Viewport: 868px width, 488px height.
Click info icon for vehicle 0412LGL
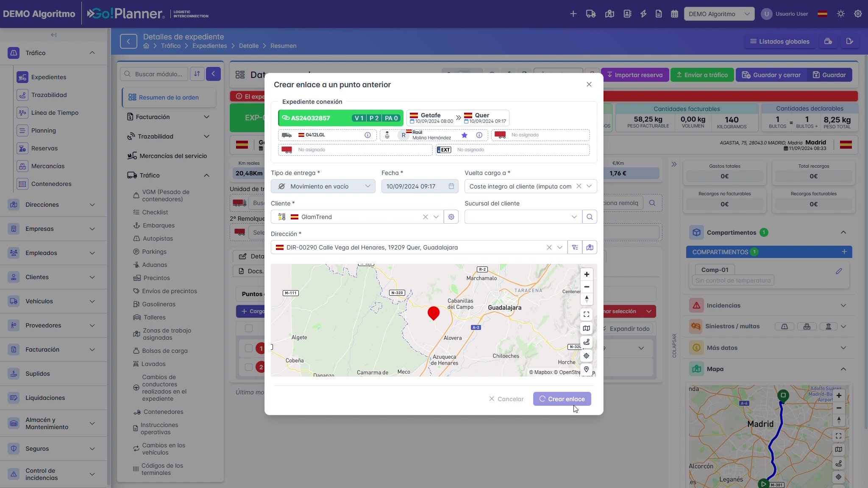point(367,135)
